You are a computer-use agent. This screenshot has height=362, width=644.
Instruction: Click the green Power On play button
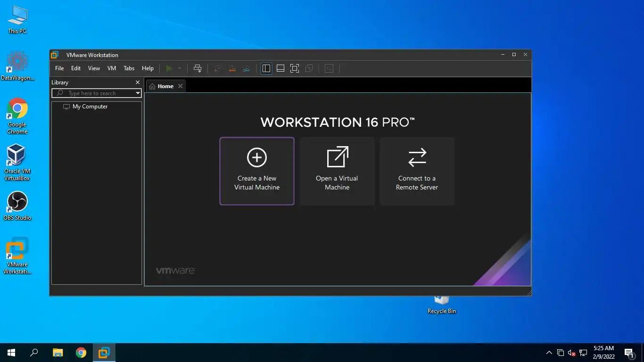click(169, 68)
